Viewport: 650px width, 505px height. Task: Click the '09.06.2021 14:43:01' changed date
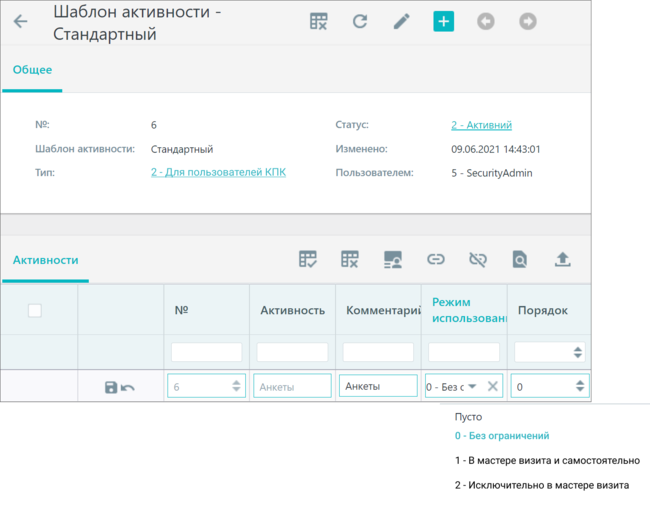click(496, 149)
